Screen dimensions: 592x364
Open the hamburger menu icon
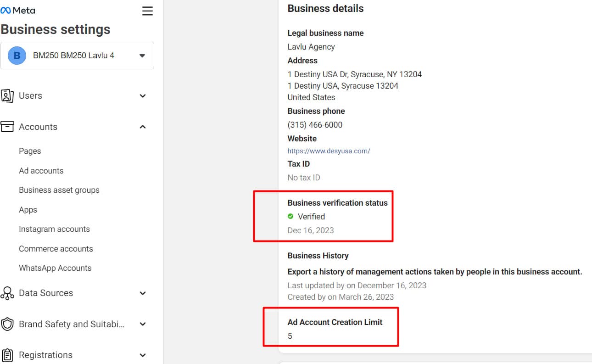pos(147,11)
